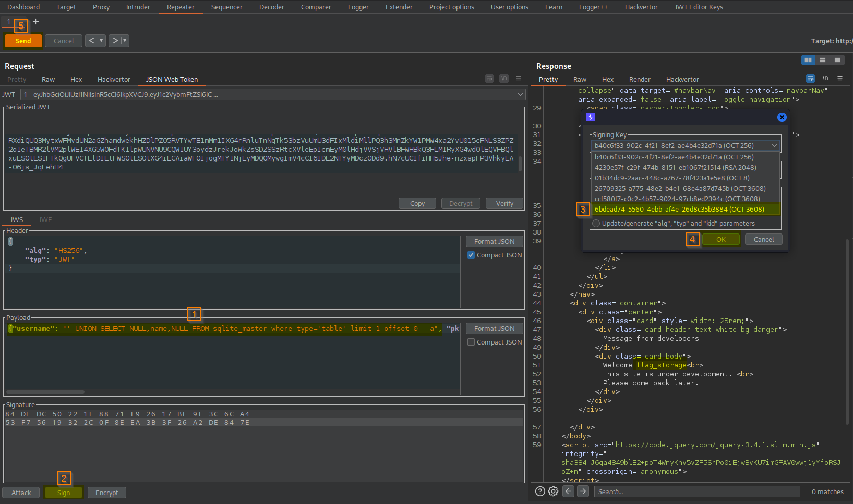Go to next search match arrow
This screenshot has height=504, width=853.
click(583, 491)
